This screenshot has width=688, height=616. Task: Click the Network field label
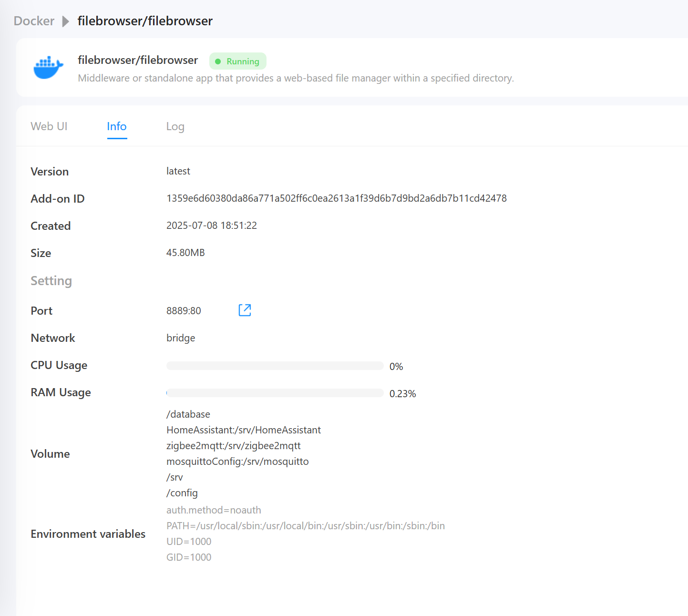(53, 338)
